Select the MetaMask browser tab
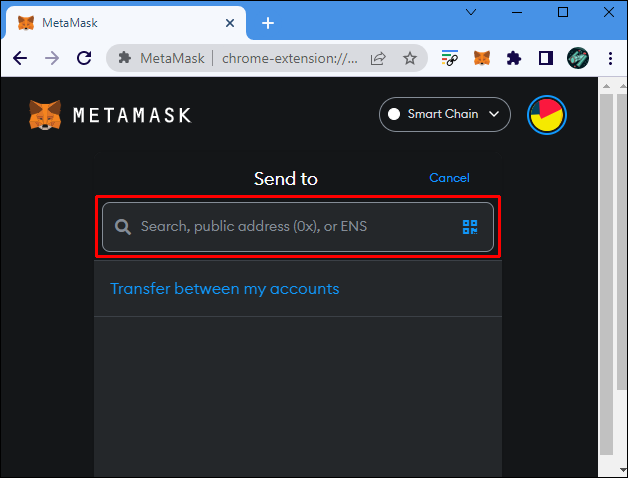Image resolution: width=628 pixels, height=478 pixels. point(120,22)
